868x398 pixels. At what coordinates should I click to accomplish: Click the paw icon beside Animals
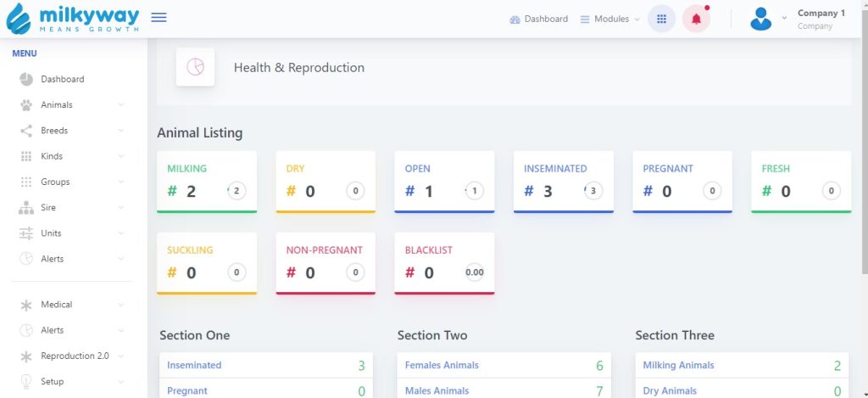coord(26,105)
